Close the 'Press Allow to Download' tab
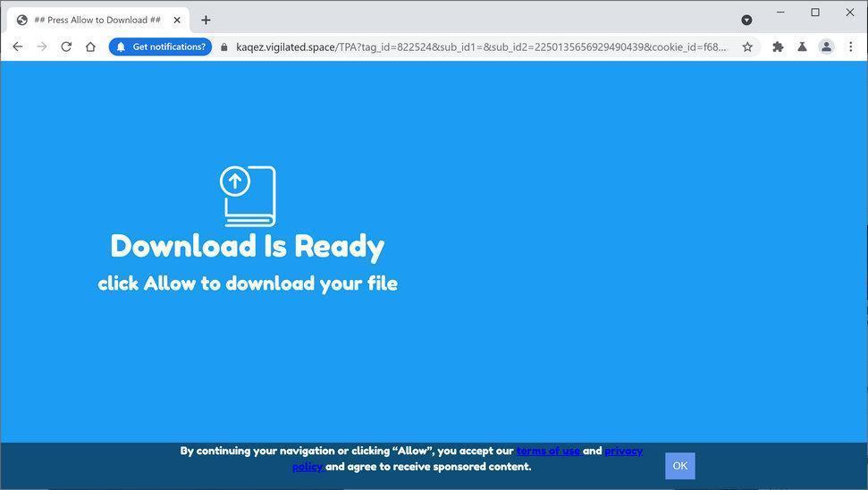The height and width of the screenshot is (490, 868). 177,20
